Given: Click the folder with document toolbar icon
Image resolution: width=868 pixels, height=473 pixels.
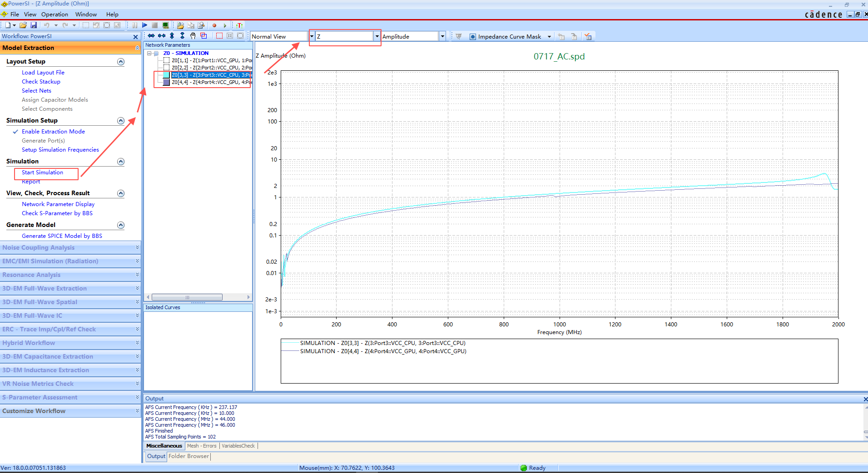Looking at the screenshot, I should click(x=181, y=25).
